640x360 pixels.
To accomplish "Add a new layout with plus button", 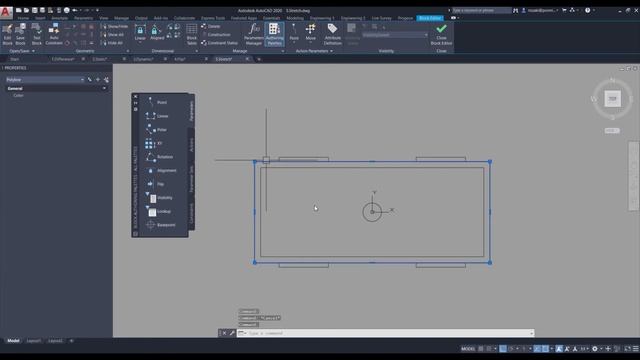I will tap(71, 340).
